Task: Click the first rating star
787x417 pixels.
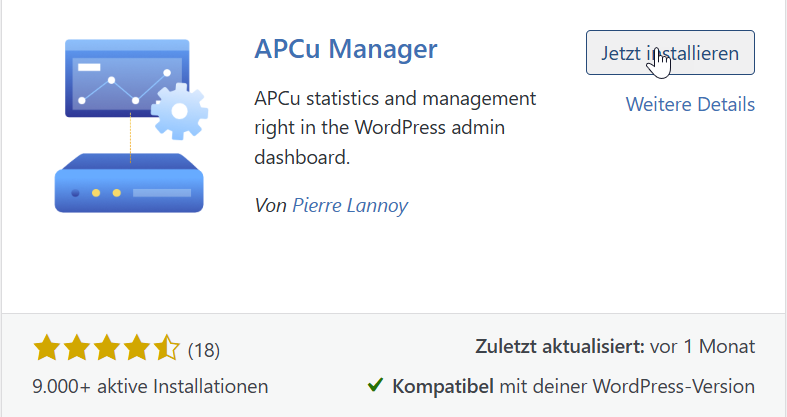Action: 46,349
